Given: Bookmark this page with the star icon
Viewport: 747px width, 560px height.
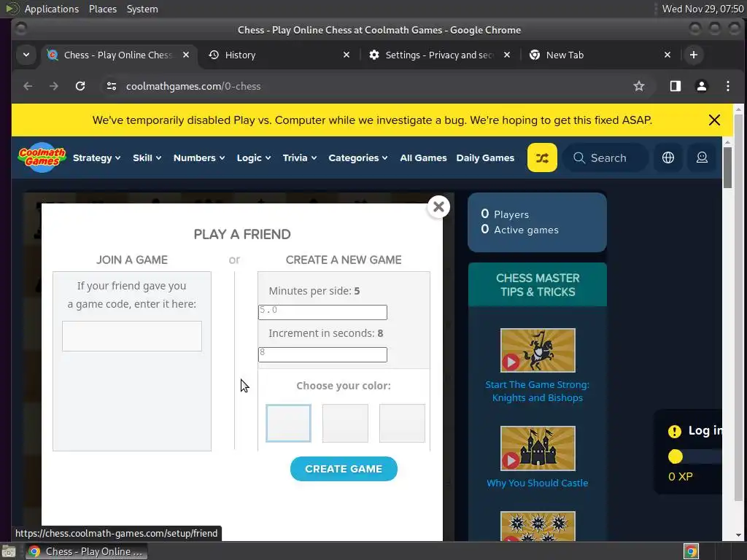Looking at the screenshot, I should 639,86.
